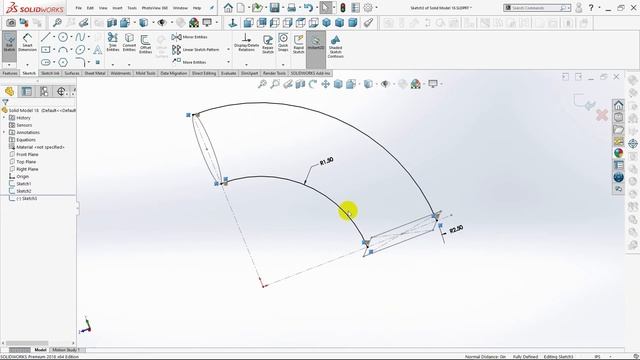Viewport: 640px width, 360px height.
Task: Click the Print icon
Action: click(291, 8)
